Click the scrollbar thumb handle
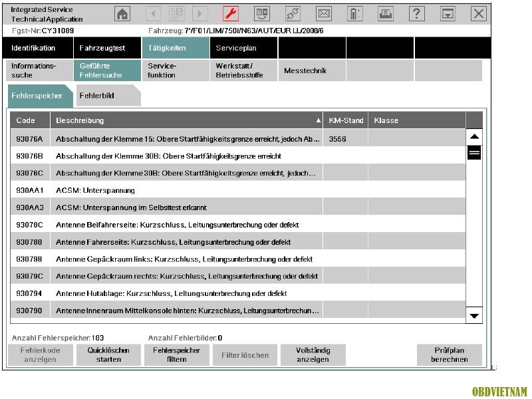The width and height of the screenshot is (532, 399). [474, 152]
